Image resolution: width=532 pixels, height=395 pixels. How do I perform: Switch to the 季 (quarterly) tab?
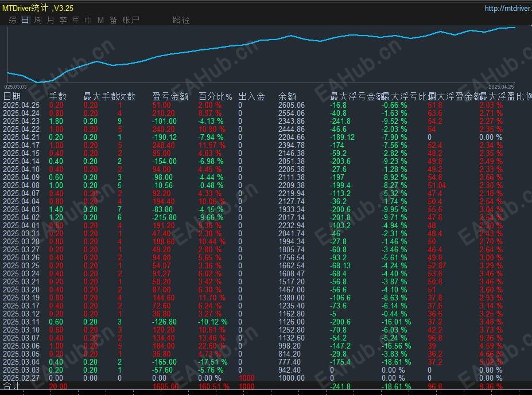point(63,20)
